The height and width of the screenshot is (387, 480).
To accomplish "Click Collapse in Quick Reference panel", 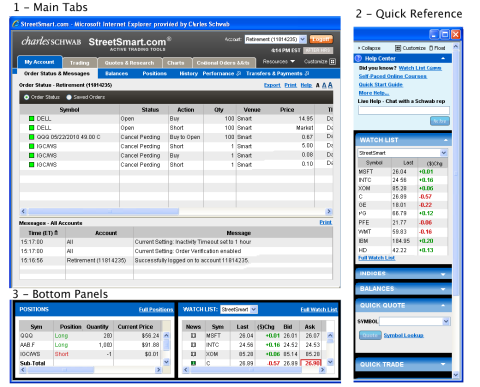I will tap(369, 48).
